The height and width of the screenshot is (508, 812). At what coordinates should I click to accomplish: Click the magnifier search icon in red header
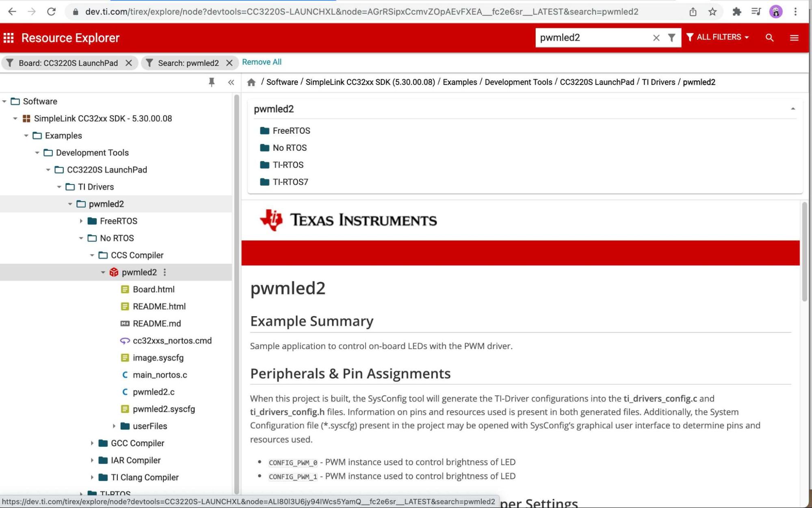(769, 37)
